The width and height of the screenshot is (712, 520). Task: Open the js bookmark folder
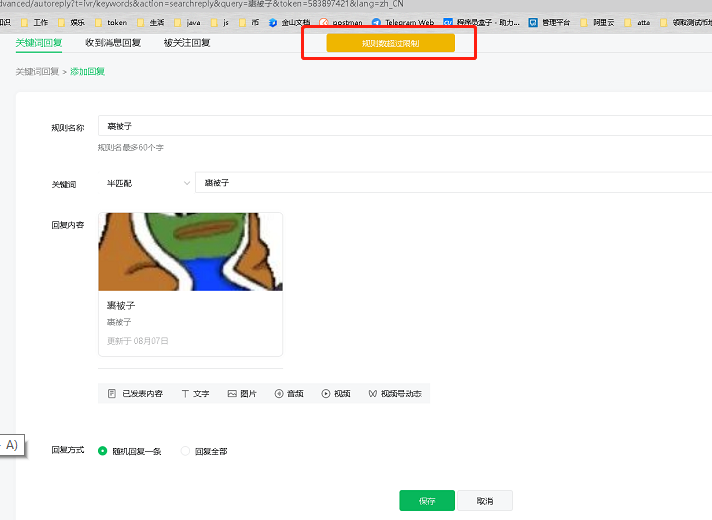pos(220,23)
